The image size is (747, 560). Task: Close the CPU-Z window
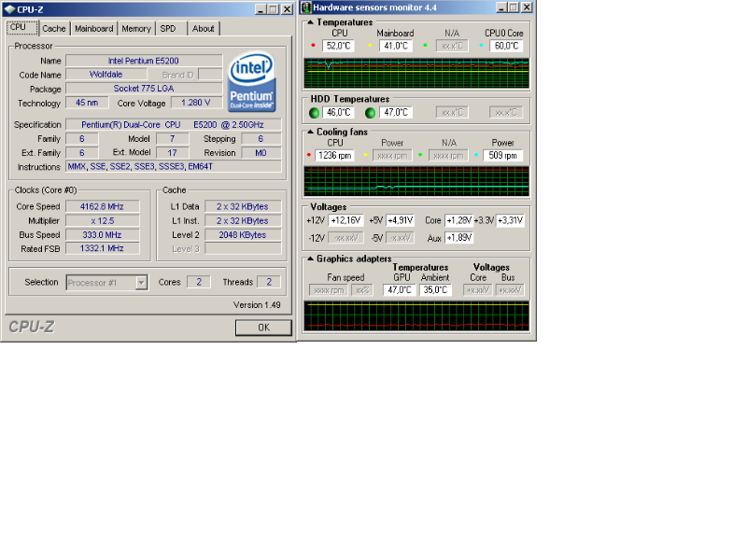point(288,9)
